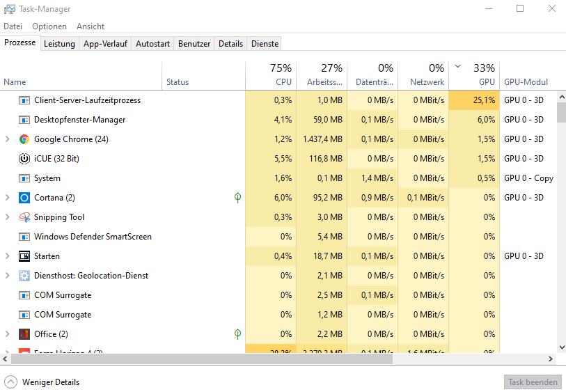Click the vertical scrollbar thumb
Image resolution: width=566 pixels, height=392 pixels.
coord(562,112)
